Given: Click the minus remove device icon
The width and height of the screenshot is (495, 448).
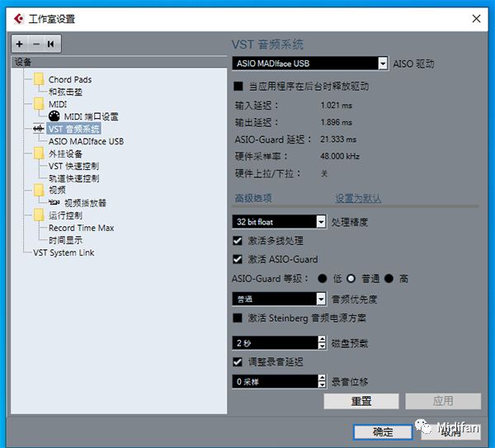Looking at the screenshot, I should coord(36,44).
